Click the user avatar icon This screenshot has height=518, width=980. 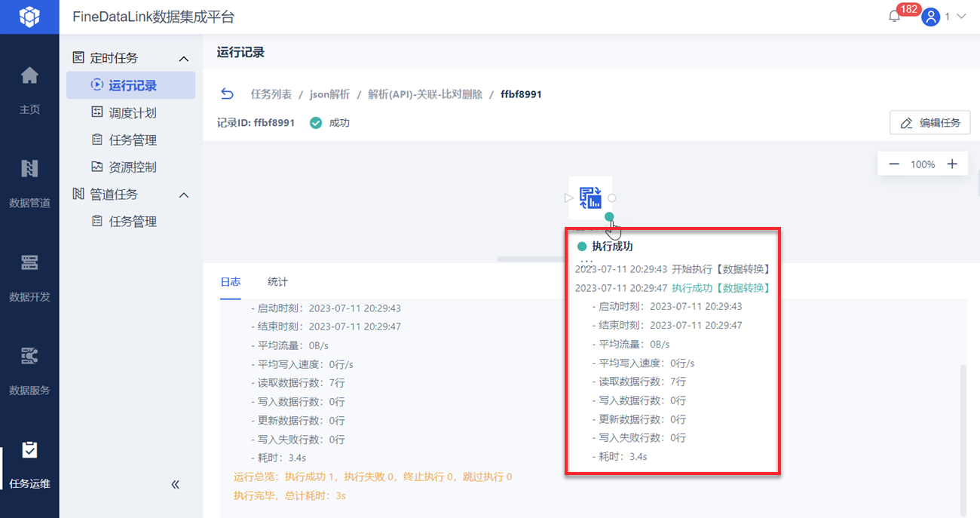pyautogui.click(x=932, y=17)
